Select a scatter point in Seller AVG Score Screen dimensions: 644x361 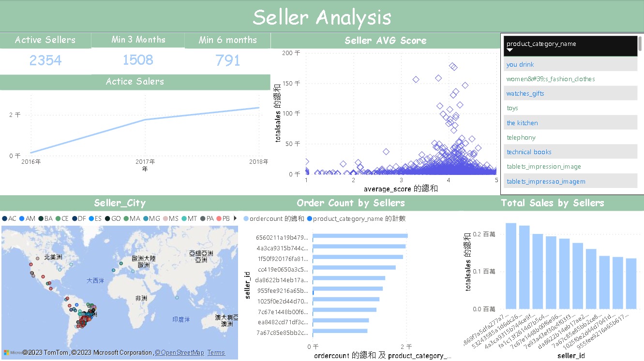pos(453,67)
